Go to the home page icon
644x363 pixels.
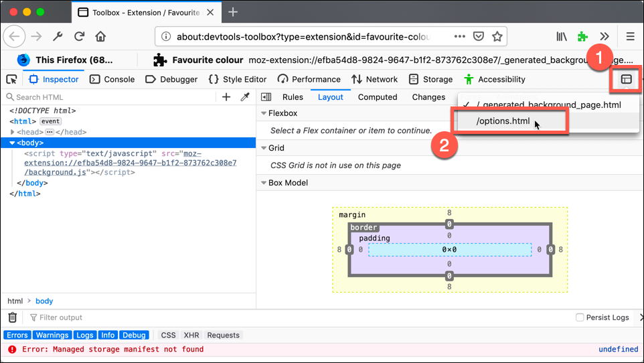tap(100, 37)
